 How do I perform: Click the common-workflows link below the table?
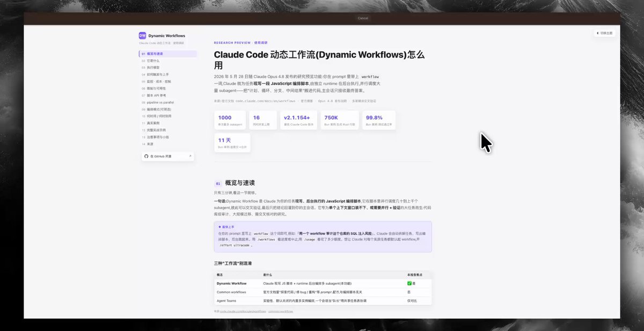(x=281, y=311)
